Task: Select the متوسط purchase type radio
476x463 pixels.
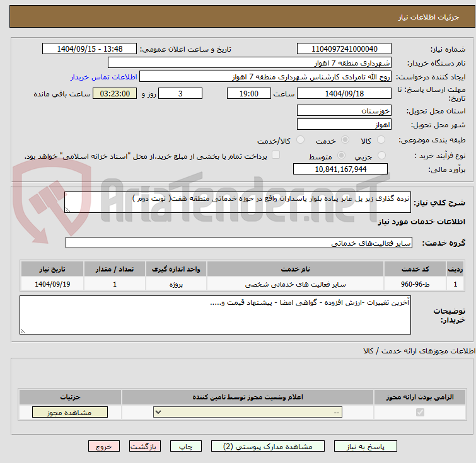Action: click(x=342, y=156)
